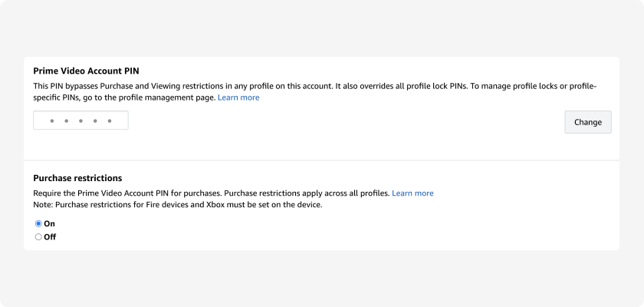
Task: Click the Prime Video Account PIN heading
Action: (x=86, y=71)
